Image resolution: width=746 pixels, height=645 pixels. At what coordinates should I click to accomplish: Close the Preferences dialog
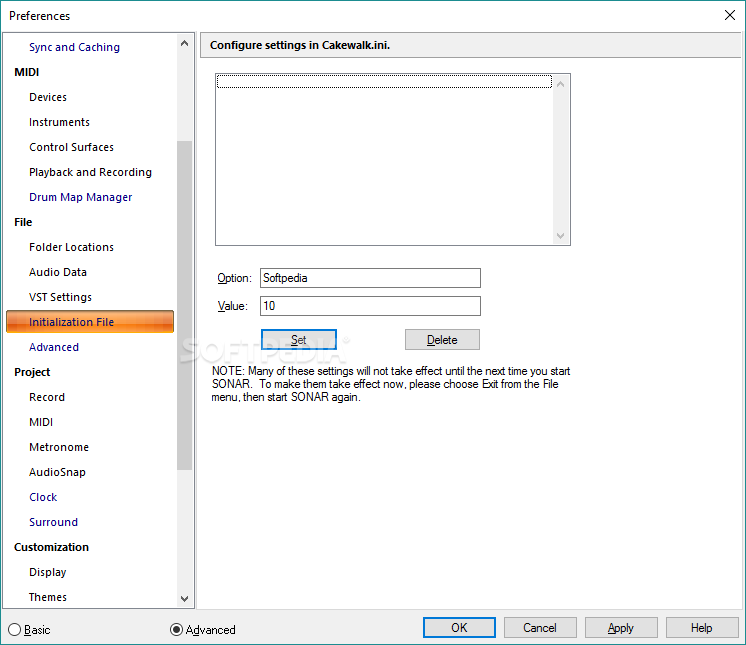(x=730, y=15)
